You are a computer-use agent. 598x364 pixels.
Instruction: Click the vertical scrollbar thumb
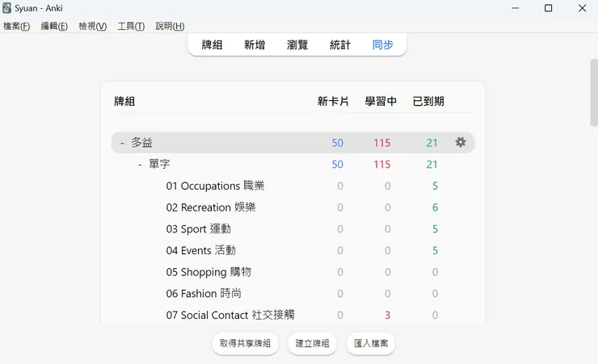tap(594, 93)
